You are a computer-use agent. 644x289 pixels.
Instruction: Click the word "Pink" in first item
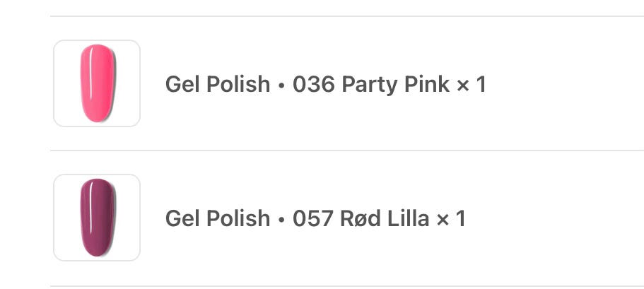(x=426, y=85)
